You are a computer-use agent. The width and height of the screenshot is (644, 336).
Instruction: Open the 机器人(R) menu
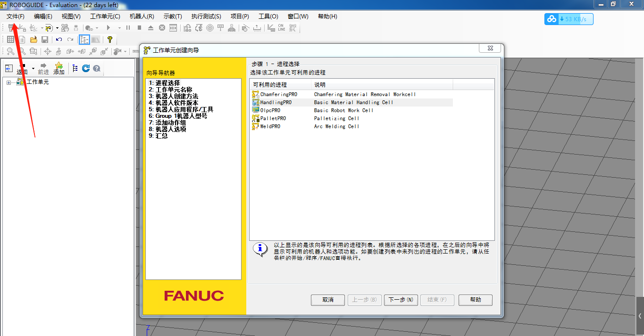[142, 16]
